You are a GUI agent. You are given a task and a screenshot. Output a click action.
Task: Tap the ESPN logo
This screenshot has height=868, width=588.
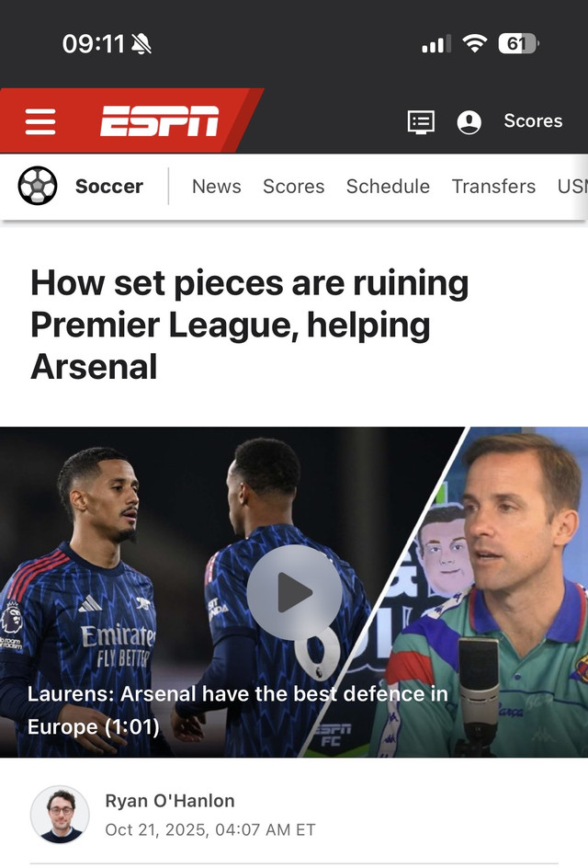coord(159,121)
